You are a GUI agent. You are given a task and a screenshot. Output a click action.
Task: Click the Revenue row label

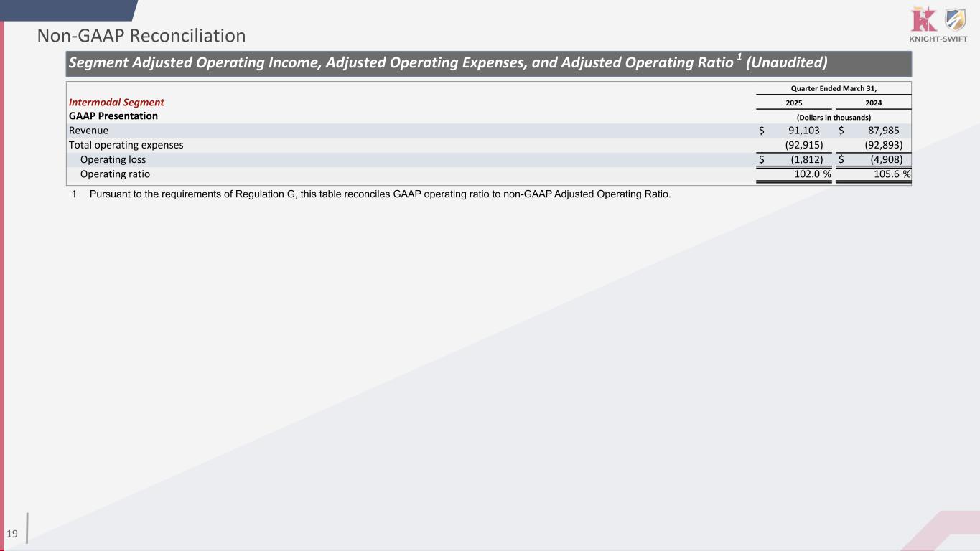88,131
